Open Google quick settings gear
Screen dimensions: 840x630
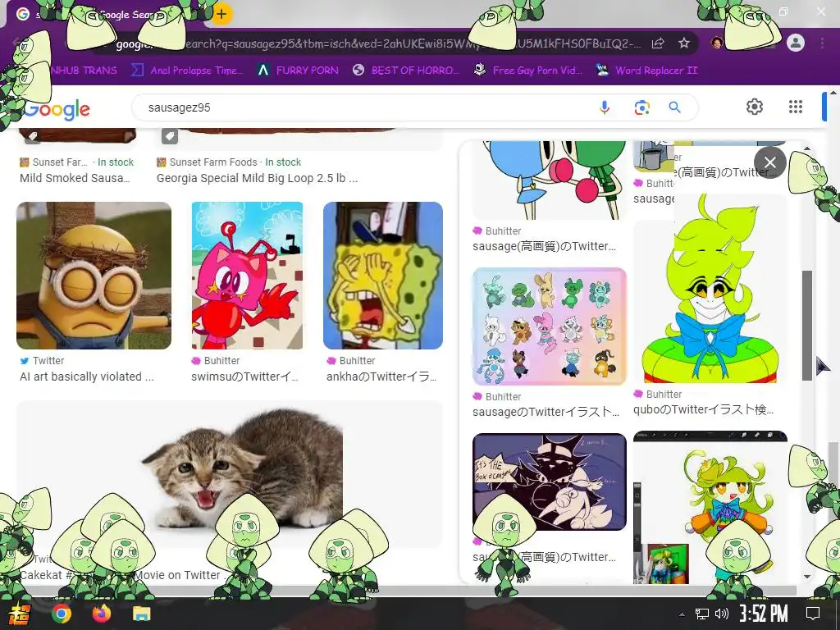pyautogui.click(x=755, y=107)
